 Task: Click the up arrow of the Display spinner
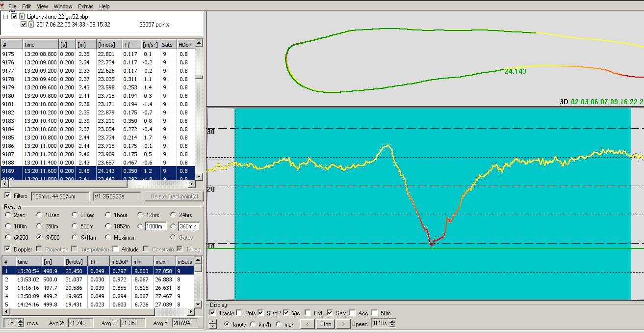(x=212, y=321)
